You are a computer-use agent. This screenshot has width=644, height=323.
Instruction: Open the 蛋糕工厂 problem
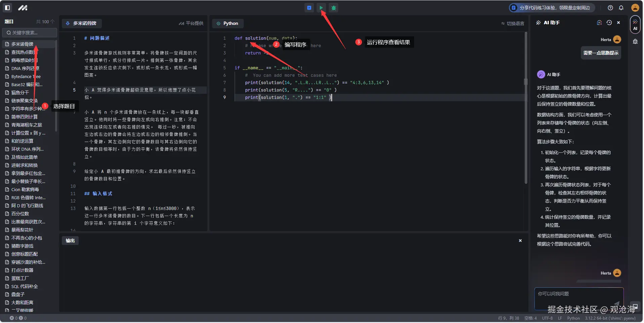(x=28, y=278)
